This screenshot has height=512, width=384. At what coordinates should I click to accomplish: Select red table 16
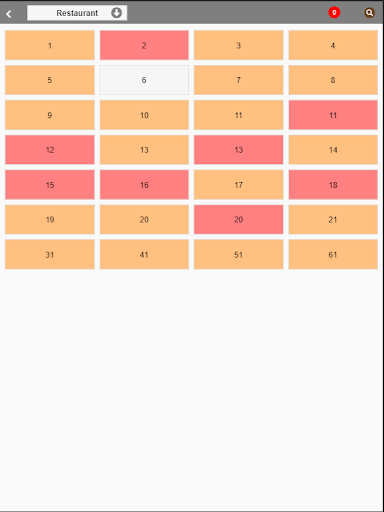(x=144, y=185)
